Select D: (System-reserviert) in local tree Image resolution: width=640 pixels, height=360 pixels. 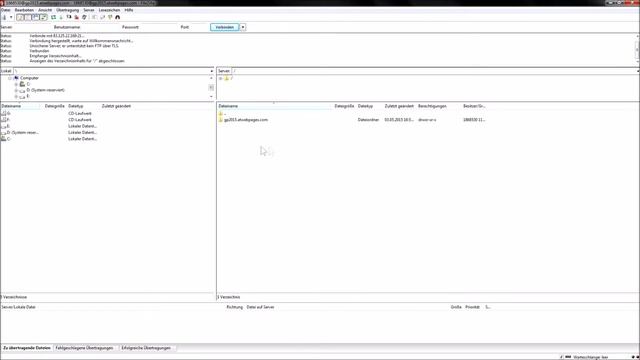point(45,90)
